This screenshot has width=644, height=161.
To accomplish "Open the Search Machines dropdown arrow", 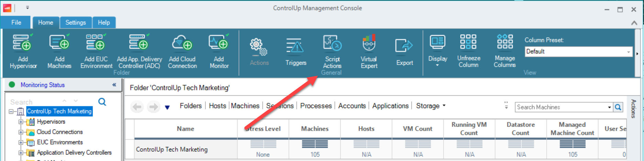I will pos(609,107).
